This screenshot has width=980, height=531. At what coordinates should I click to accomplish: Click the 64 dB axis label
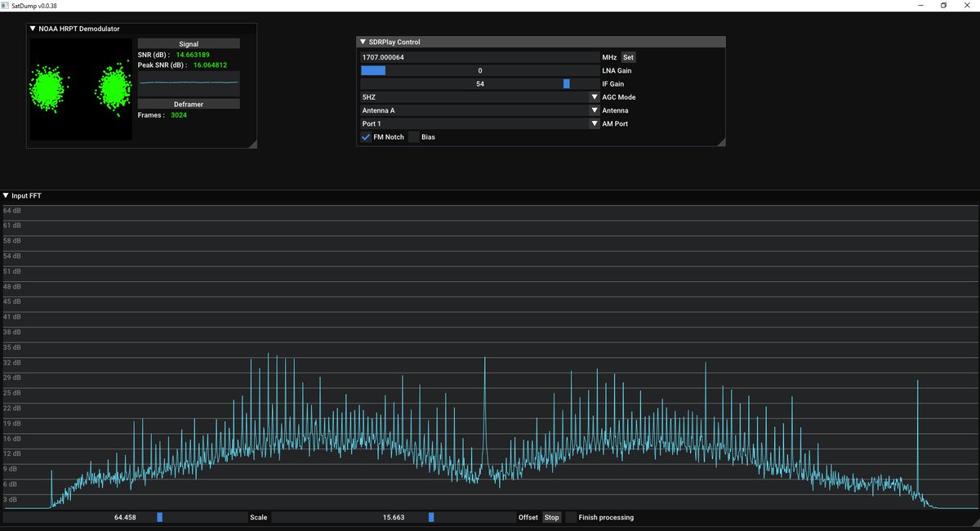12,211
